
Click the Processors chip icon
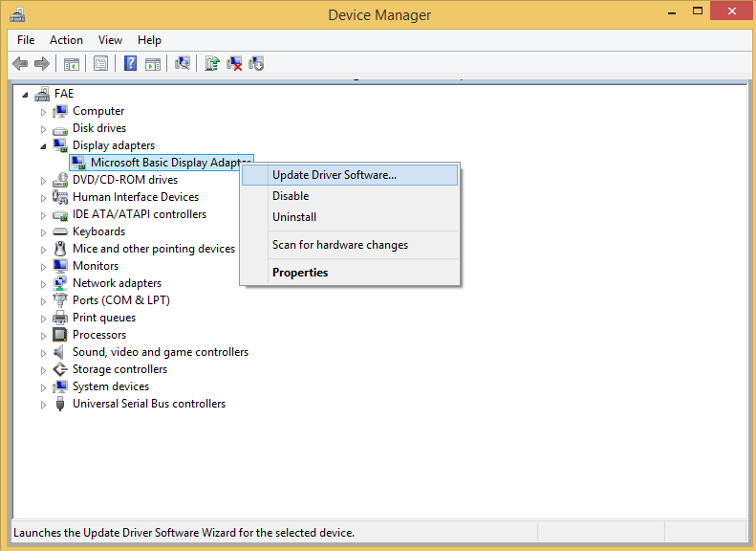point(60,335)
